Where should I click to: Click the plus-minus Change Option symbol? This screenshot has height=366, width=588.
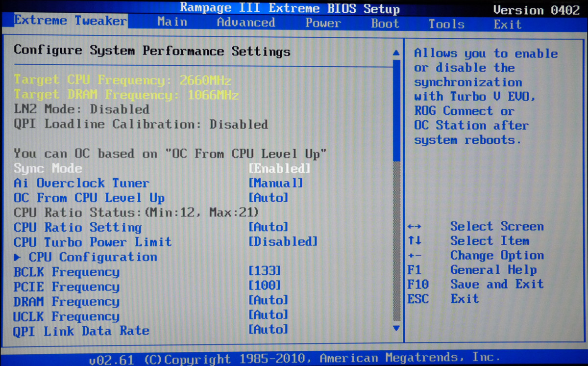point(415,256)
